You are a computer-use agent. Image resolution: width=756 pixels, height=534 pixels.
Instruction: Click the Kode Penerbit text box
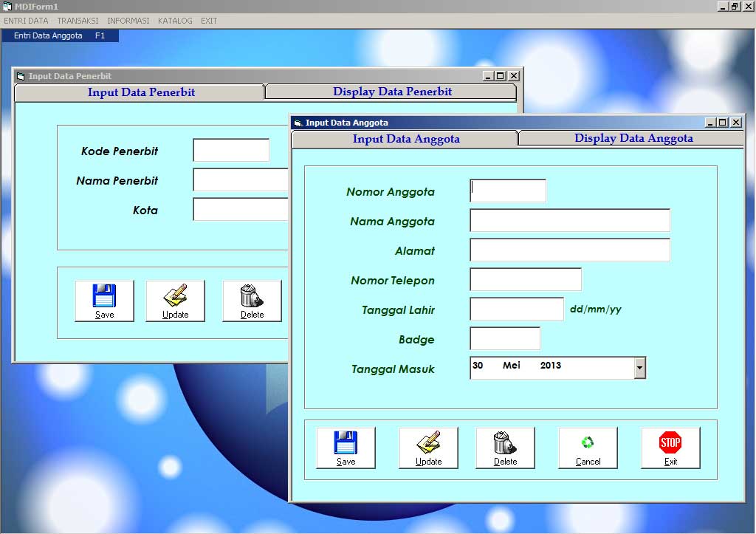pyautogui.click(x=231, y=149)
